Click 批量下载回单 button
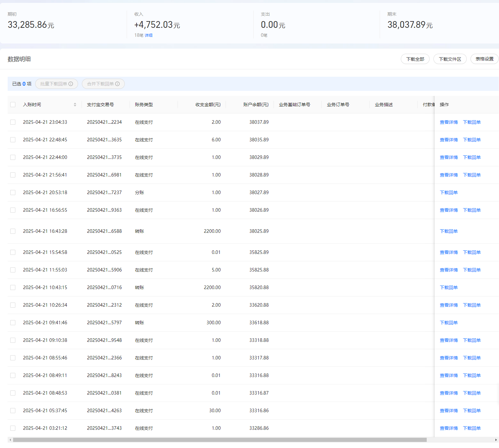 (x=57, y=84)
